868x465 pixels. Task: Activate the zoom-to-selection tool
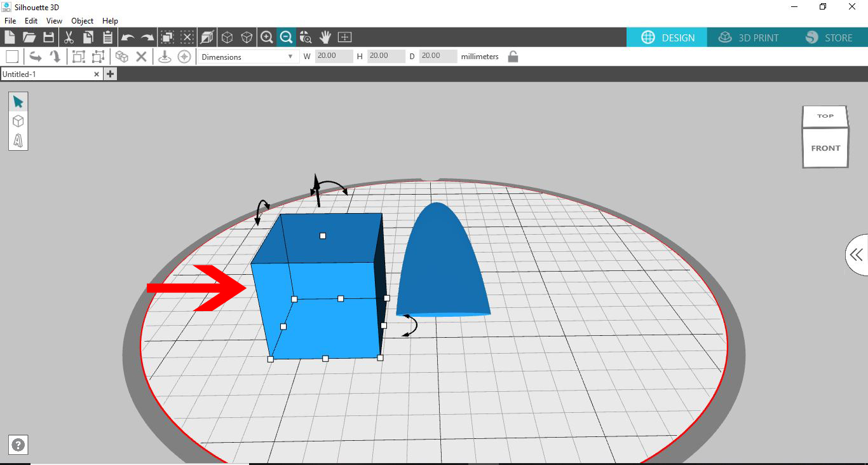(306, 37)
